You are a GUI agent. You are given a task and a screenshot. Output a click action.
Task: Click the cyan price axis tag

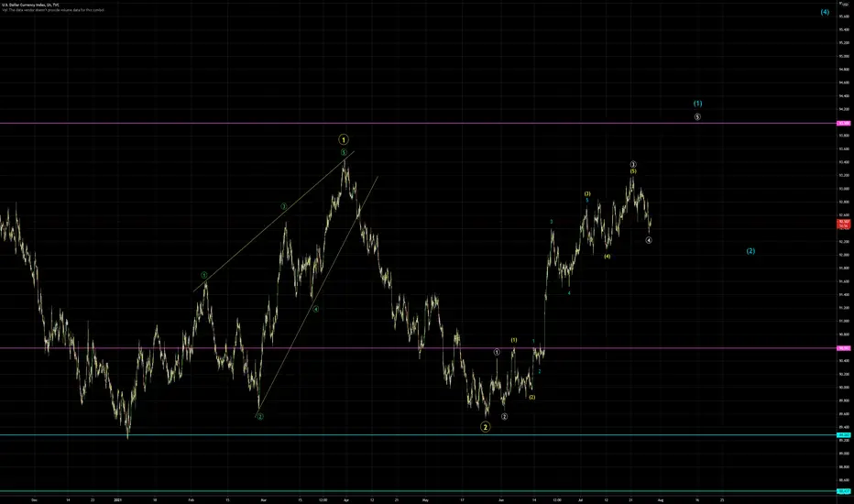pos(844,434)
